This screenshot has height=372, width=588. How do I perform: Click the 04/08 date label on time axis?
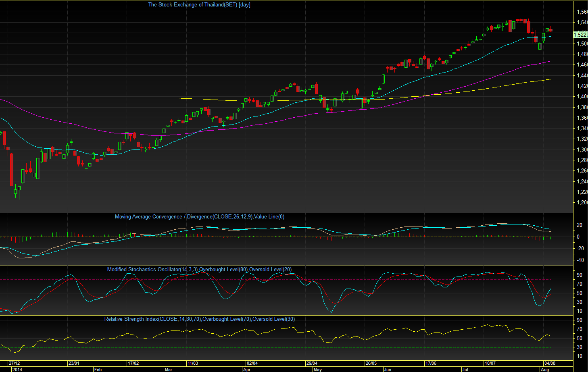click(x=550, y=363)
